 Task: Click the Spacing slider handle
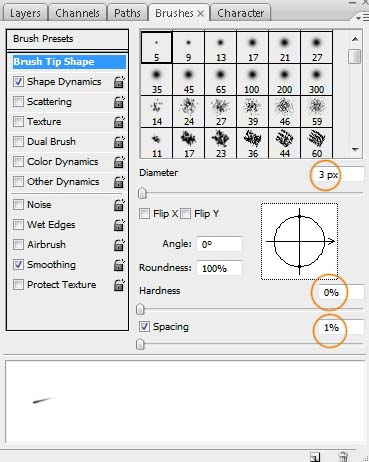[x=140, y=344]
